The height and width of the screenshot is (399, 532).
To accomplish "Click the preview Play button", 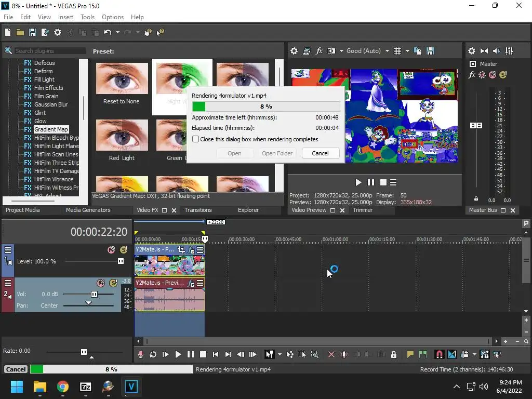I will coord(358,182).
